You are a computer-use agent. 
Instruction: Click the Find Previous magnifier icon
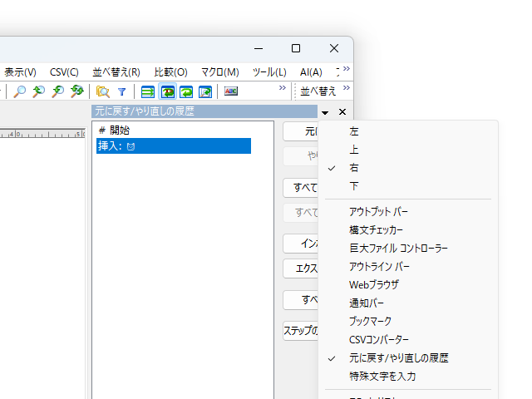pos(39,91)
